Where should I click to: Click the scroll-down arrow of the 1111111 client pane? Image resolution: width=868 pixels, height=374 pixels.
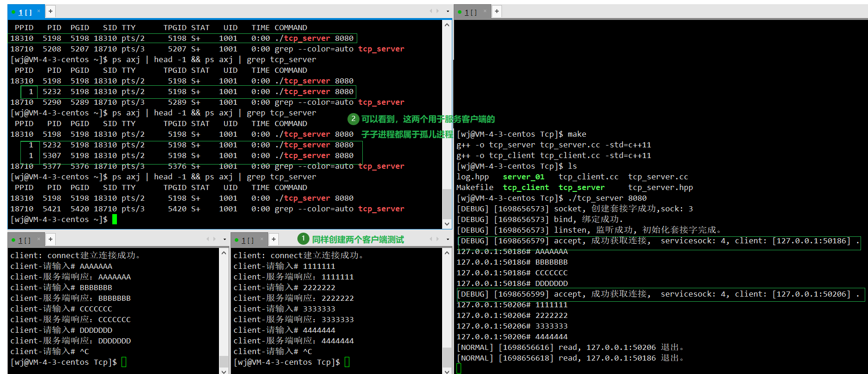447,371
